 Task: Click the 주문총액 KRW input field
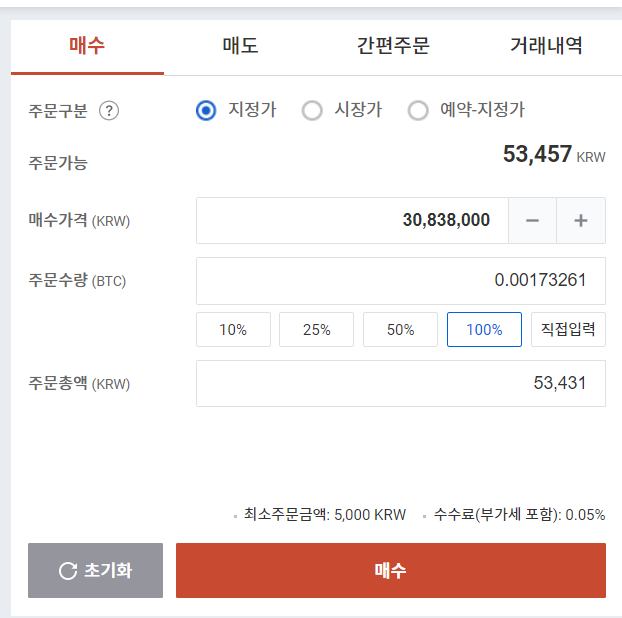point(401,384)
